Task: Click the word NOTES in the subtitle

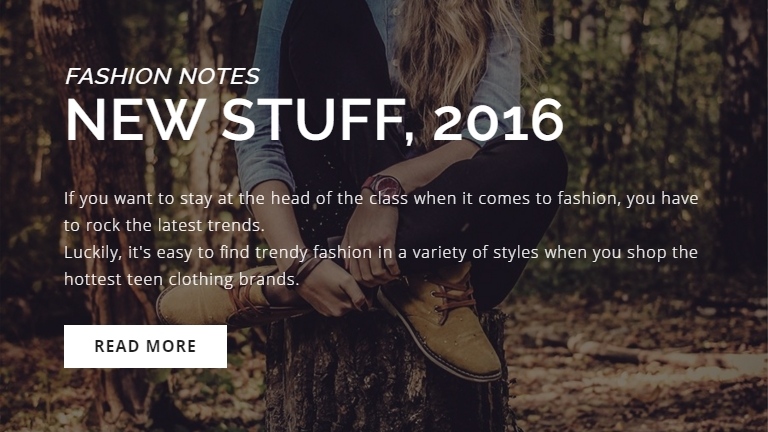Action: [x=219, y=76]
